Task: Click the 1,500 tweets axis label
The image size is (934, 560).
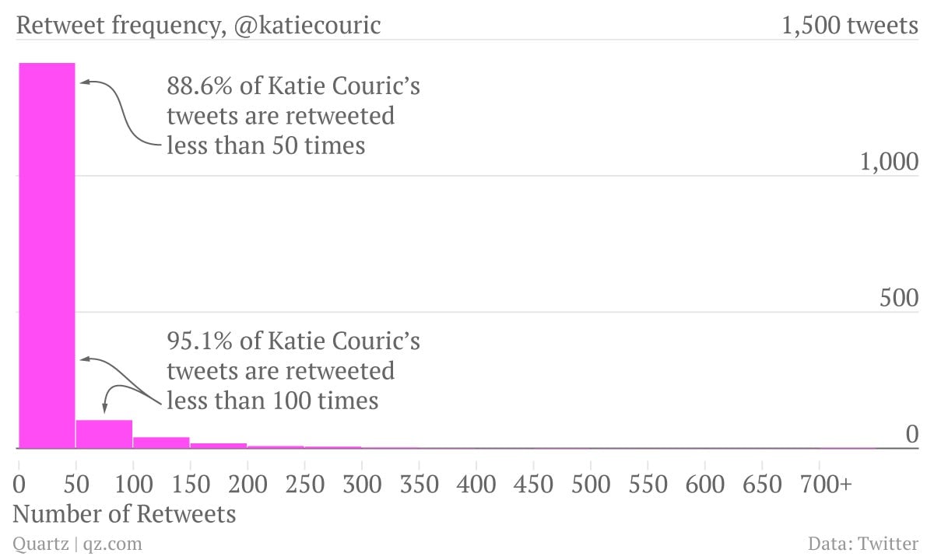Action: tap(850, 26)
